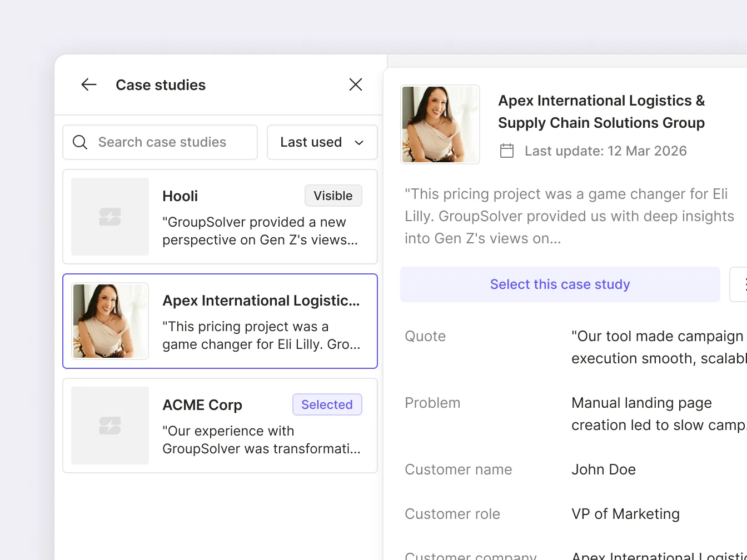
Task: Click the "Our tool made campaign" quote value
Action: click(659, 347)
